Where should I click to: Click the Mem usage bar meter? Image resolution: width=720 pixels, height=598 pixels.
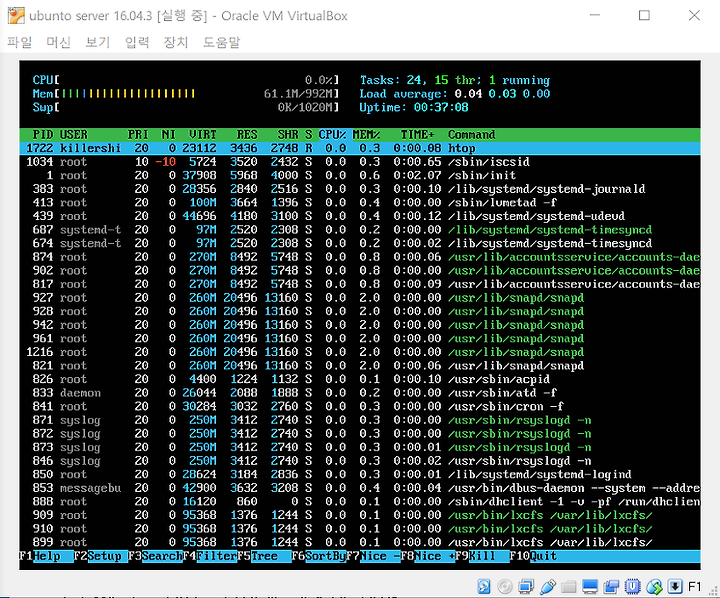coord(186,94)
